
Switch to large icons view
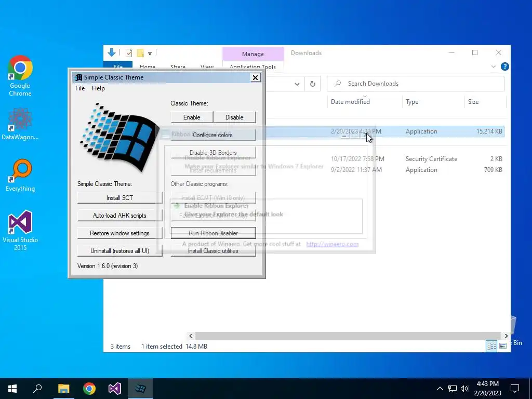pos(503,346)
